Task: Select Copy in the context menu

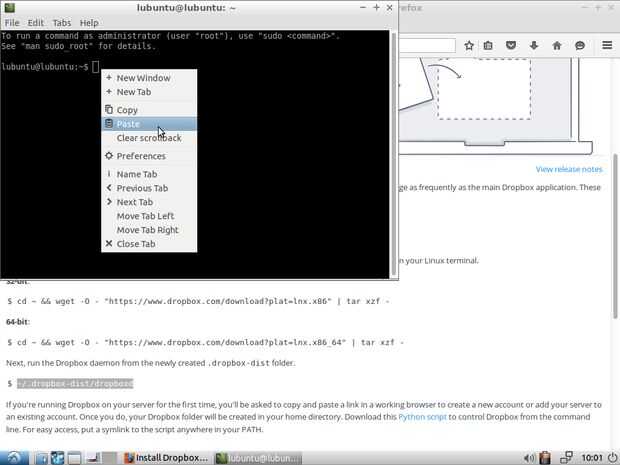Action: point(149,110)
